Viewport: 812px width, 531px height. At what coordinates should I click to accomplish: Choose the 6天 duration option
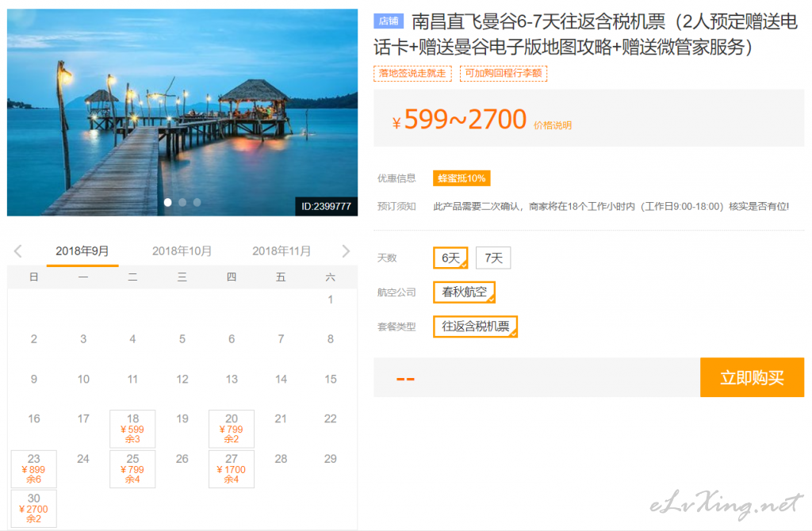[x=450, y=258]
